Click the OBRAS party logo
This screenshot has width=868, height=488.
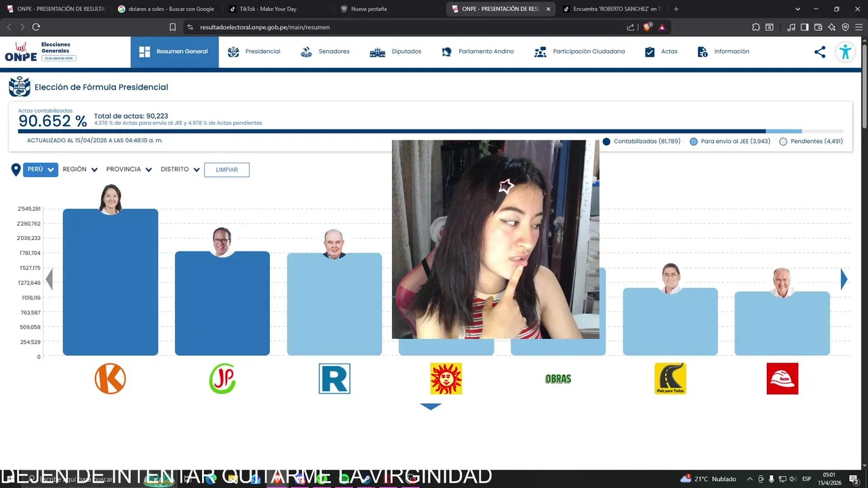(x=558, y=379)
